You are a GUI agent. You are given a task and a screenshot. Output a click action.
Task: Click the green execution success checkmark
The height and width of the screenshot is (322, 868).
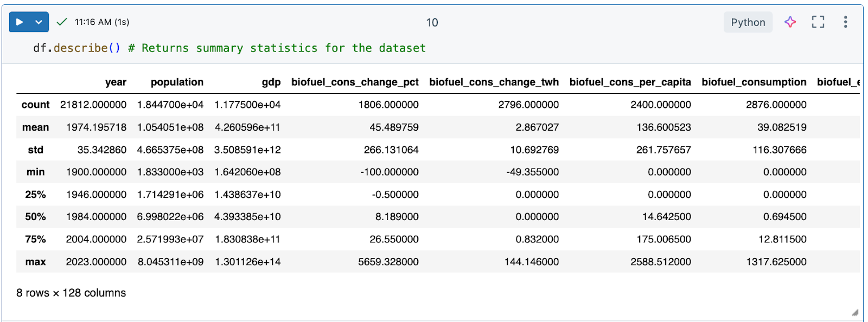(x=62, y=22)
